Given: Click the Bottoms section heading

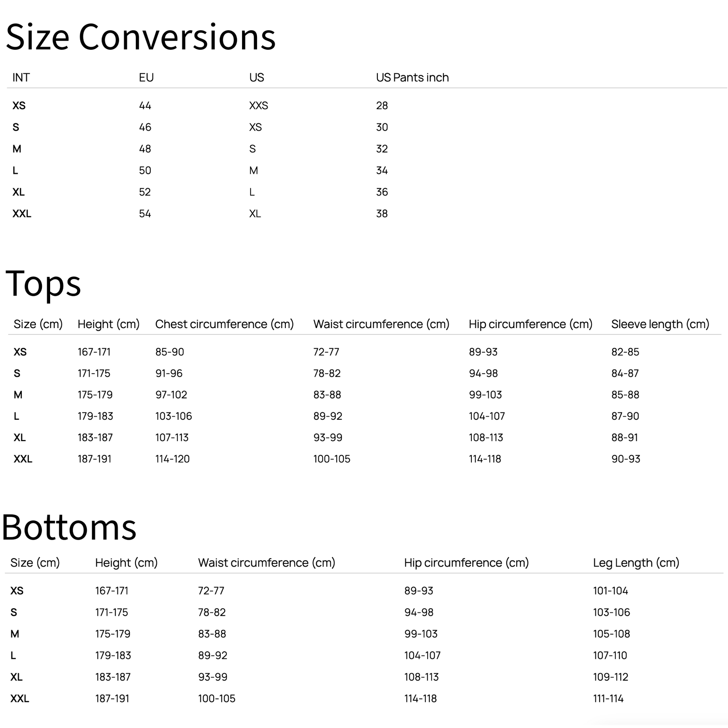Looking at the screenshot, I should (69, 527).
